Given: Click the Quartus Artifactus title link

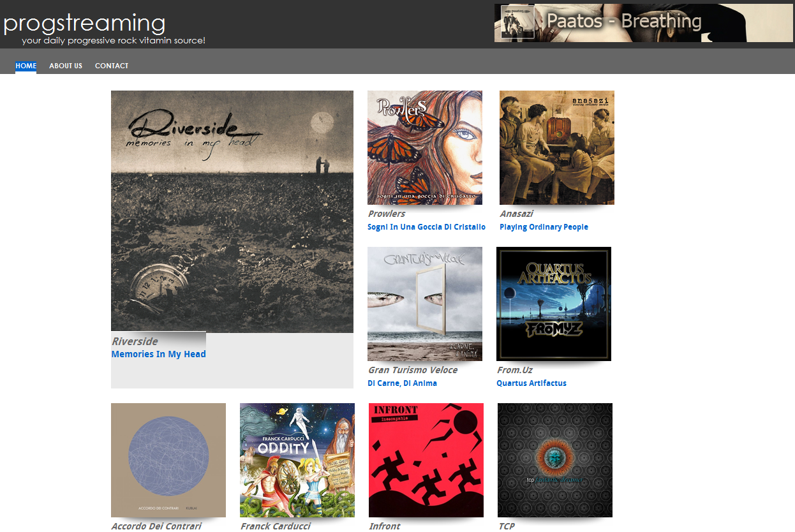Looking at the screenshot, I should click(531, 383).
